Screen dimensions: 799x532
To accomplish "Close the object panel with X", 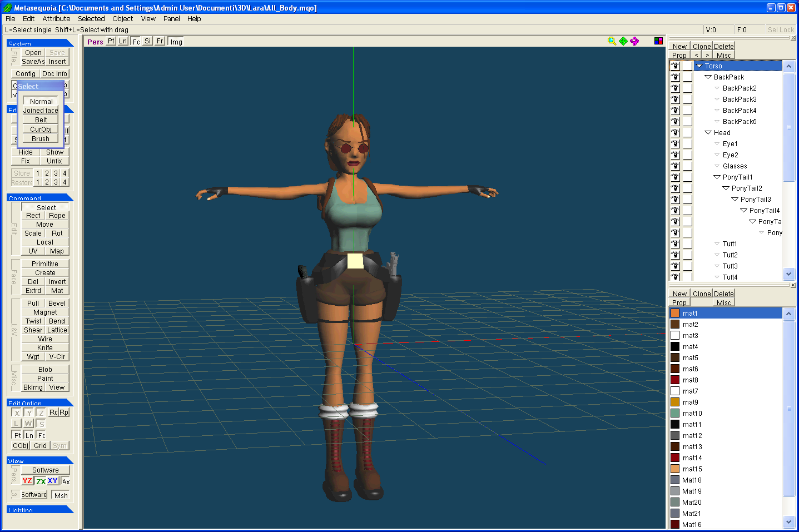I will [793, 38].
